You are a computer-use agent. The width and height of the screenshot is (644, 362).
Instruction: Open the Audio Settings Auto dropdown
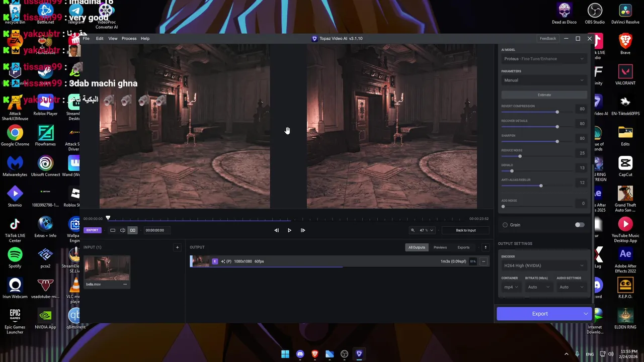(x=572, y=287)
